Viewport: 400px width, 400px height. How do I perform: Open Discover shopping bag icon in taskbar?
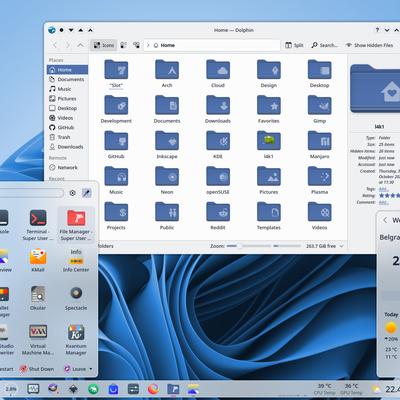point(113,389)
